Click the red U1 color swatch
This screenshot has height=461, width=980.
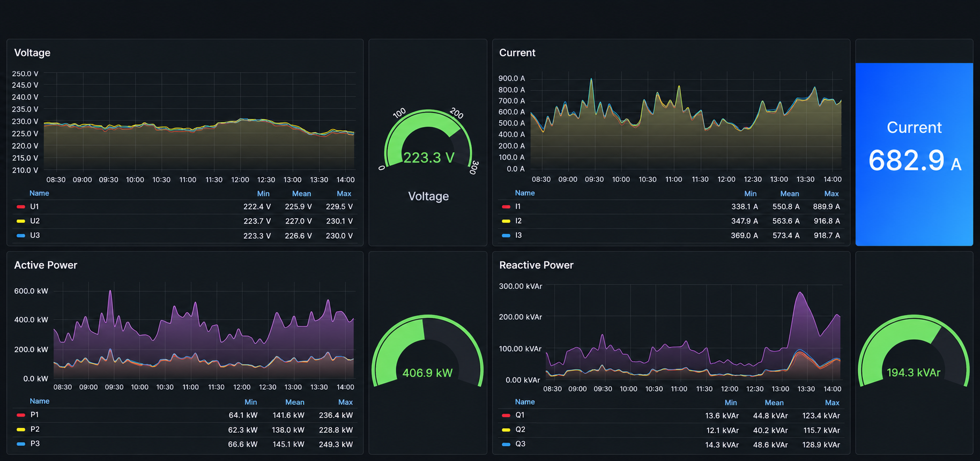21,206
